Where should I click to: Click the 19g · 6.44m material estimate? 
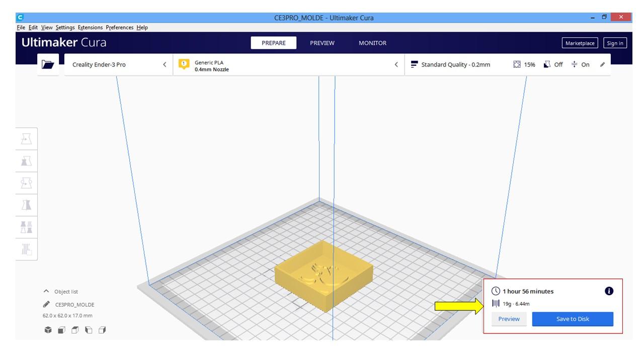516,304
